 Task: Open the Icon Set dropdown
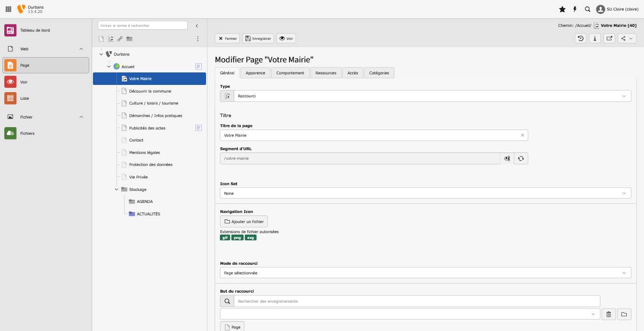point(425,193)
